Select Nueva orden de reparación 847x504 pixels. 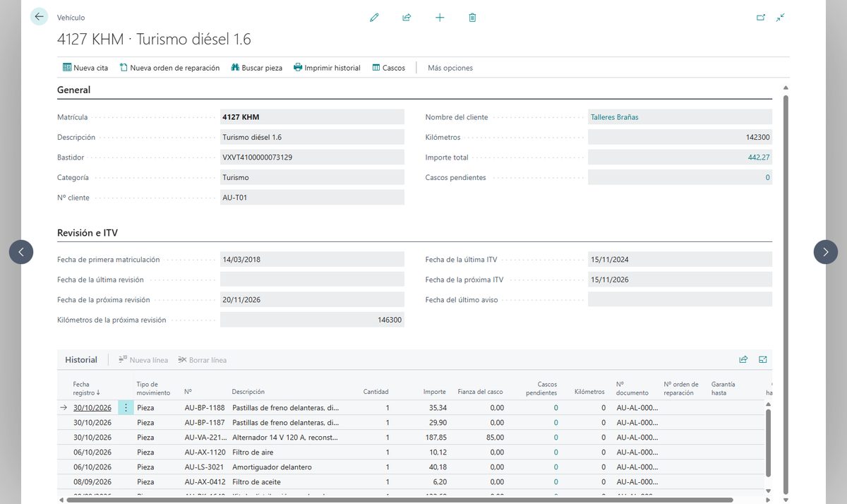pyautogui.click(x=169, y=68)
